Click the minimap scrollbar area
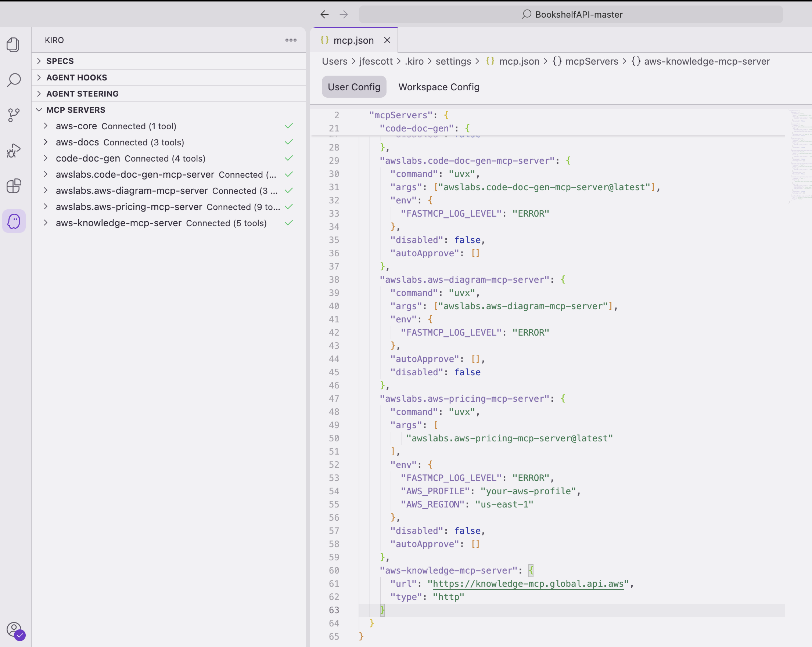The height and width of the screenshot is (647, 812). [x=798, y=158]
